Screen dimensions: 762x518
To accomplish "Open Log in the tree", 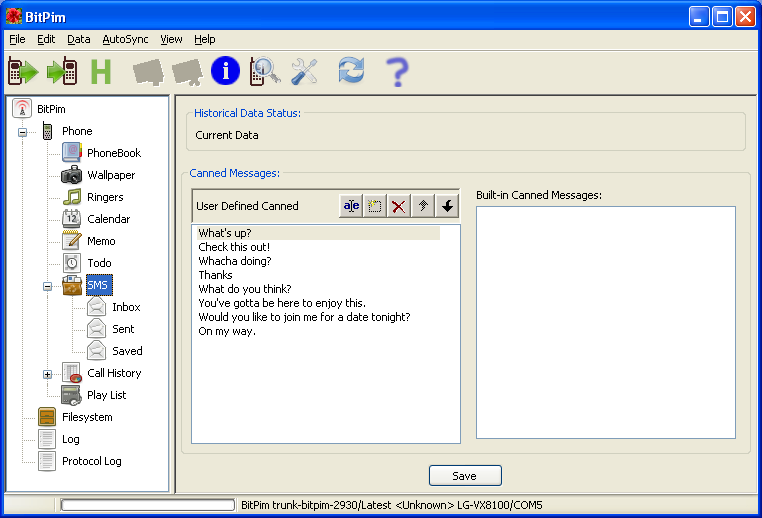I will (70, 439).
